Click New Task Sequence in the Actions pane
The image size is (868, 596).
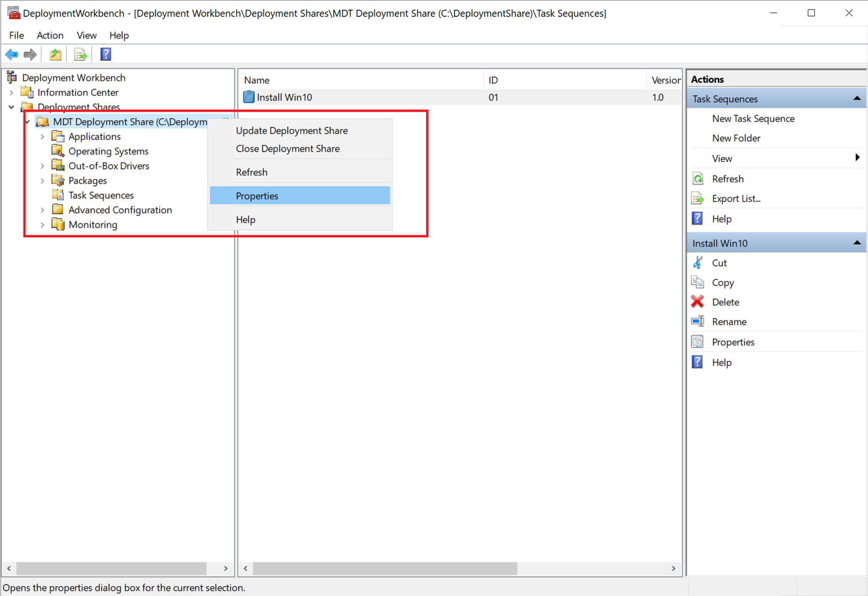coord(753,118)
